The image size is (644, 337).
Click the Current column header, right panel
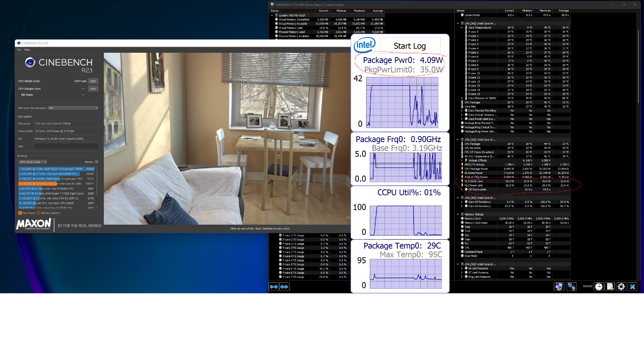coord(509,11)
